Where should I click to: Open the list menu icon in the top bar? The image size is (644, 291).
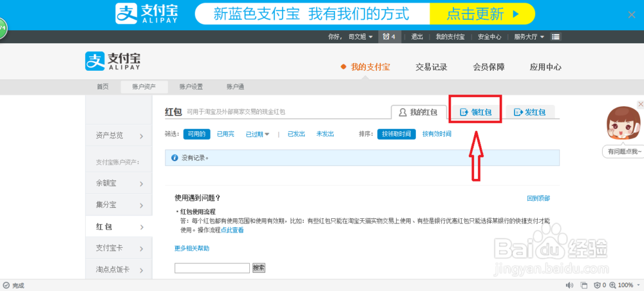[556, 37]
